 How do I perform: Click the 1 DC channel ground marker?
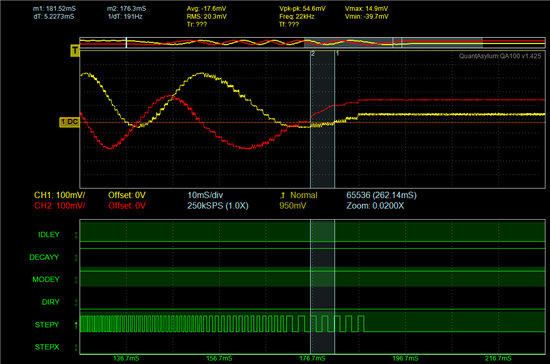69,122
